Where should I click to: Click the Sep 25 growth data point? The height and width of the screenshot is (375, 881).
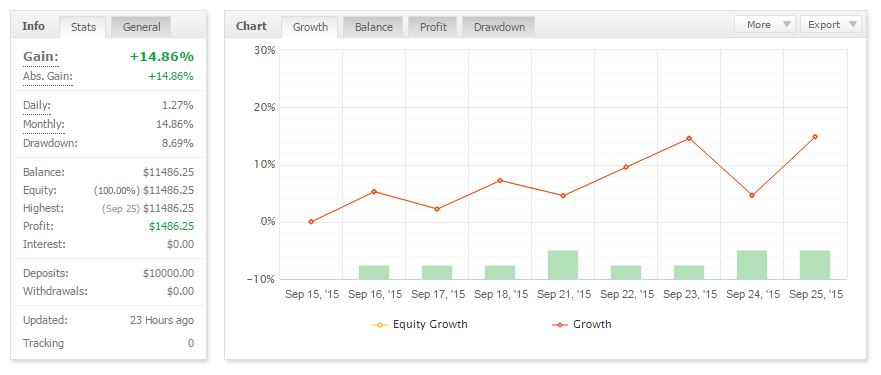815,137
